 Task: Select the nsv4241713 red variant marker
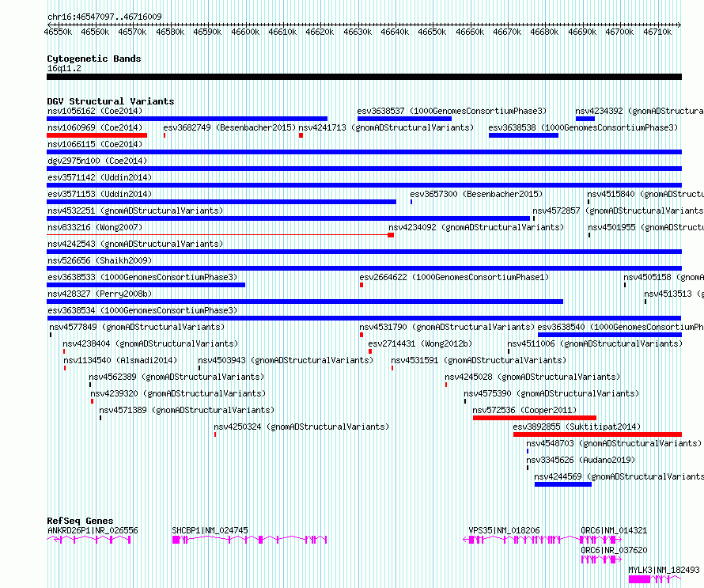pos(301,135)
